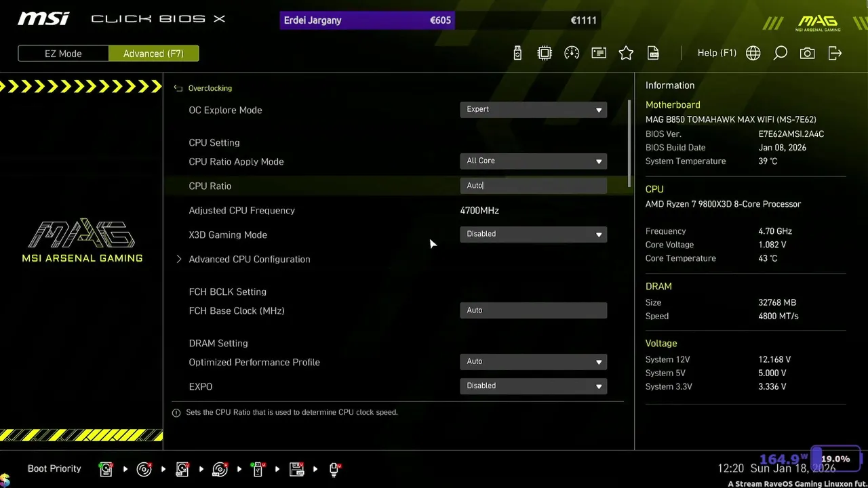Open Optimized Performance Profile dropdown
The width and height of the screenshot is (868, 488).
[x=533, y=361]
